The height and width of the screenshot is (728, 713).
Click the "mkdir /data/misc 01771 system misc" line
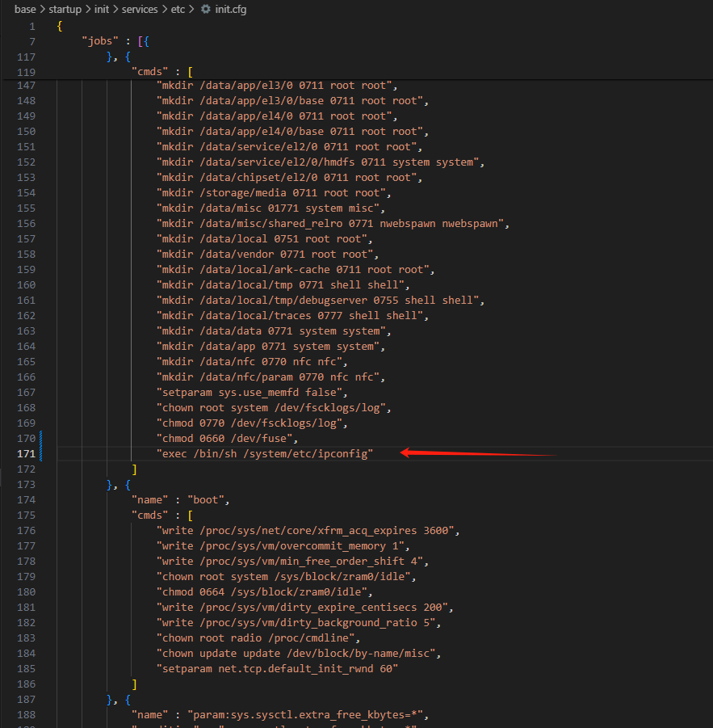click(x=271, y=208)
